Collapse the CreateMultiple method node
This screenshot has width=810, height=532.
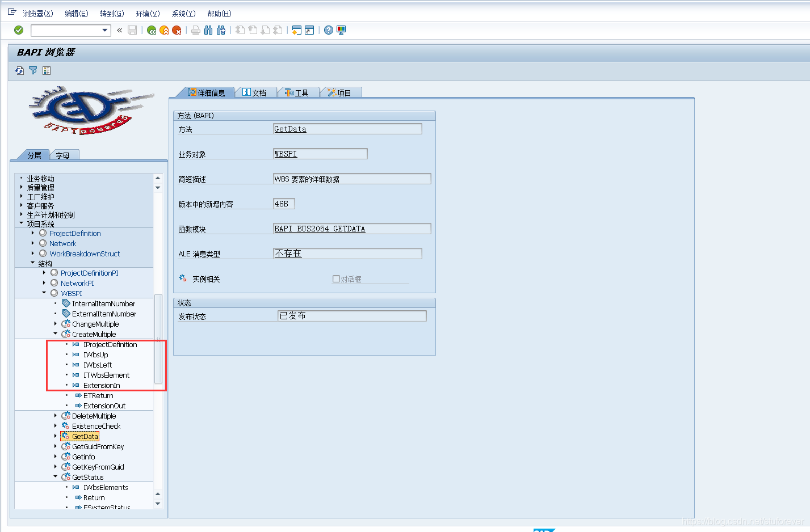pos(56,334)
